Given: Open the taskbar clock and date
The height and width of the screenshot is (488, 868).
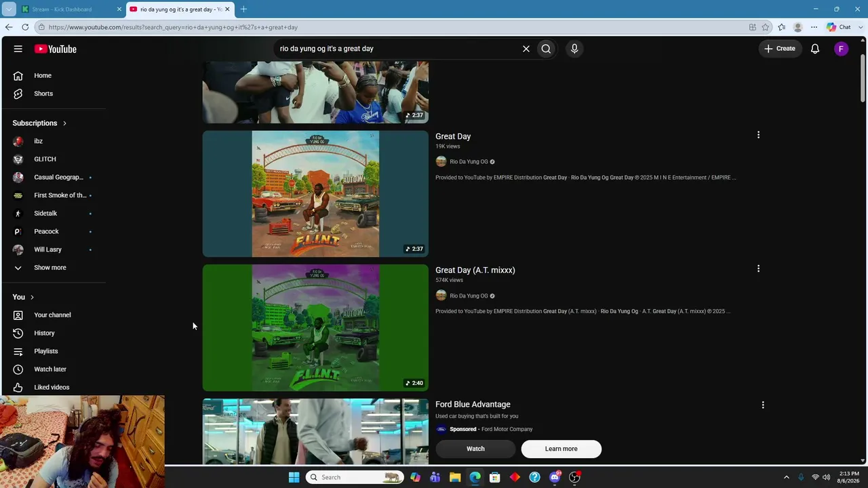Looking at the screenshot, I should [x=849, y=477].
